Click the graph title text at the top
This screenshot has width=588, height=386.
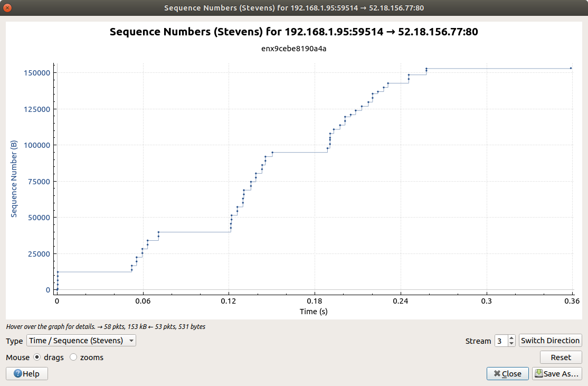[x=293, y=32]
